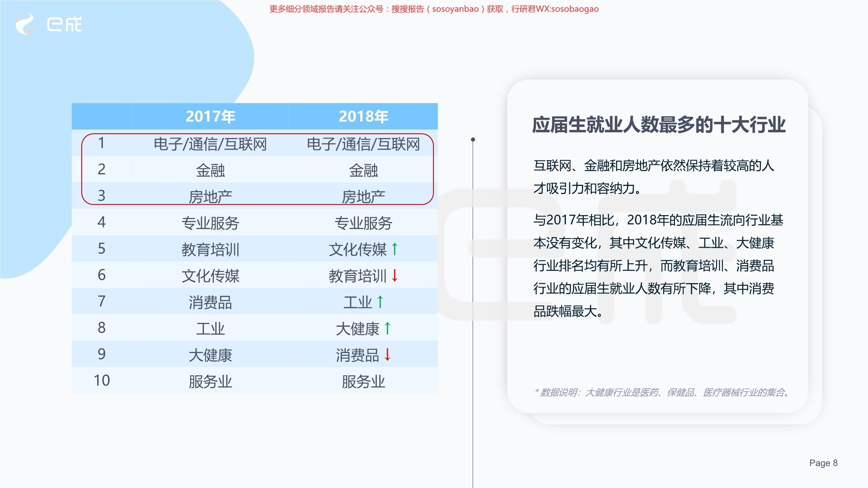Image resolution: width=868 pixels, height=488 pixels.
Task: Select the 2018年 column header
Action: (x=364, y=116)
